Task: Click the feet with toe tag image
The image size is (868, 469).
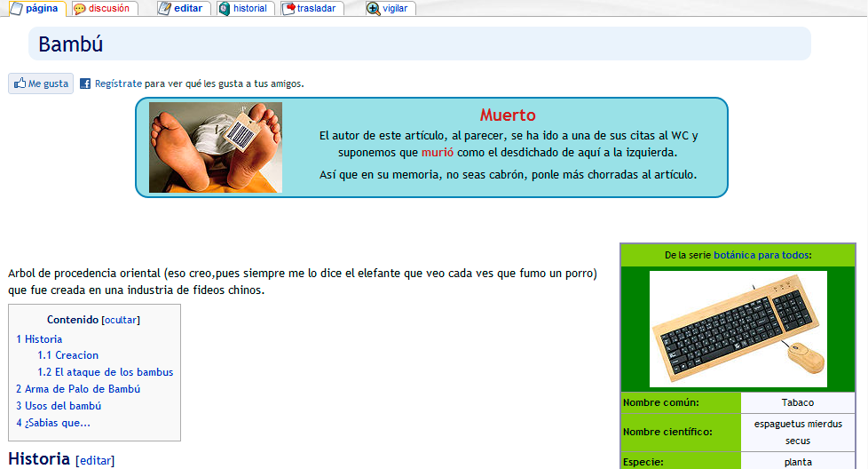Action: [x=216, y=147]
